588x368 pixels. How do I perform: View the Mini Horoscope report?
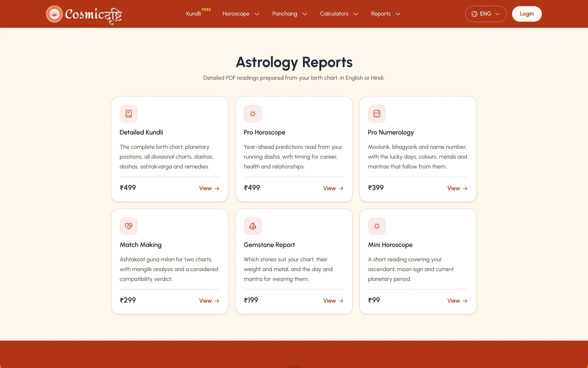tap(458, 301)
